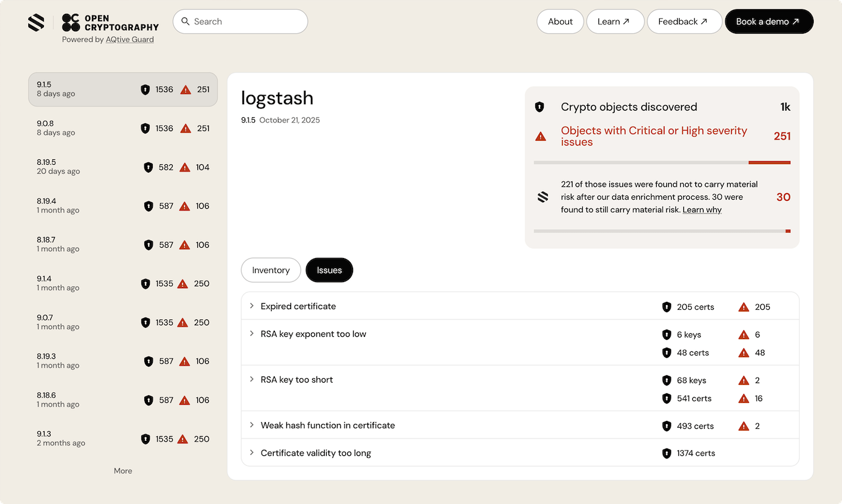
Task: Click warning icon in version 8.18.6 row
Action: click(185, 400)
